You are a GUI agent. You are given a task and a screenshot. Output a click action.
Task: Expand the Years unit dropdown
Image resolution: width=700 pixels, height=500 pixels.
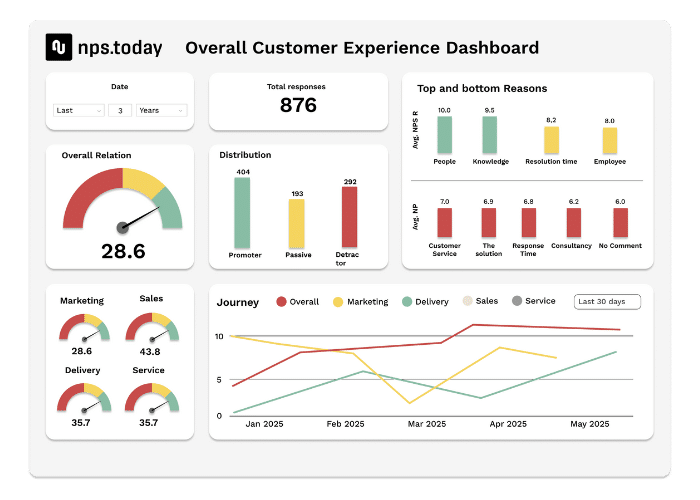click(161, 110)
